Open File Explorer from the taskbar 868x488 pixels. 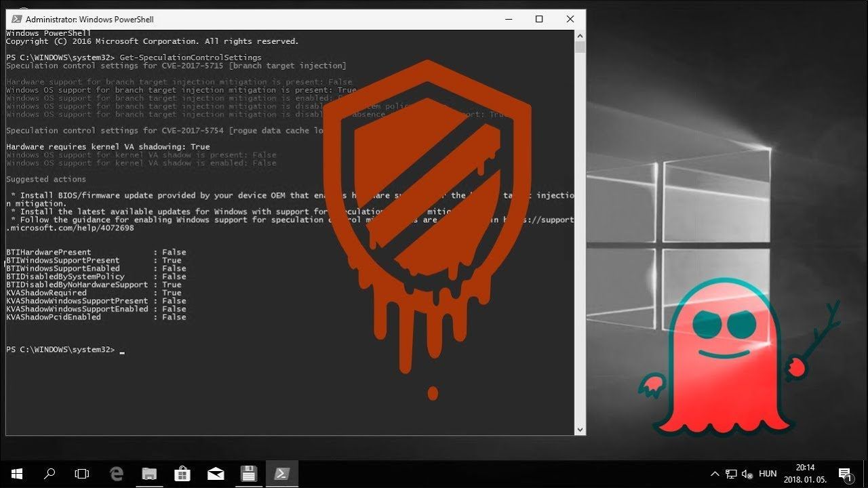tap(149, 474)
